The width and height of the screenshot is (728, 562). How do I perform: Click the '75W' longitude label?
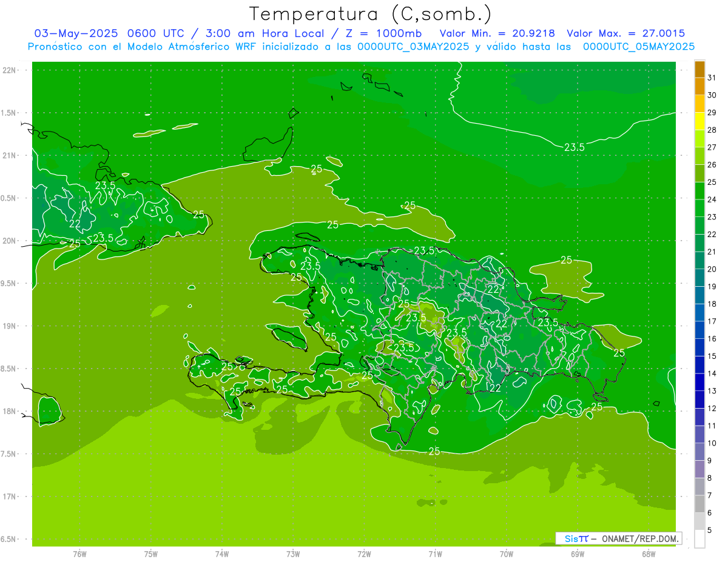pos(151,554)
